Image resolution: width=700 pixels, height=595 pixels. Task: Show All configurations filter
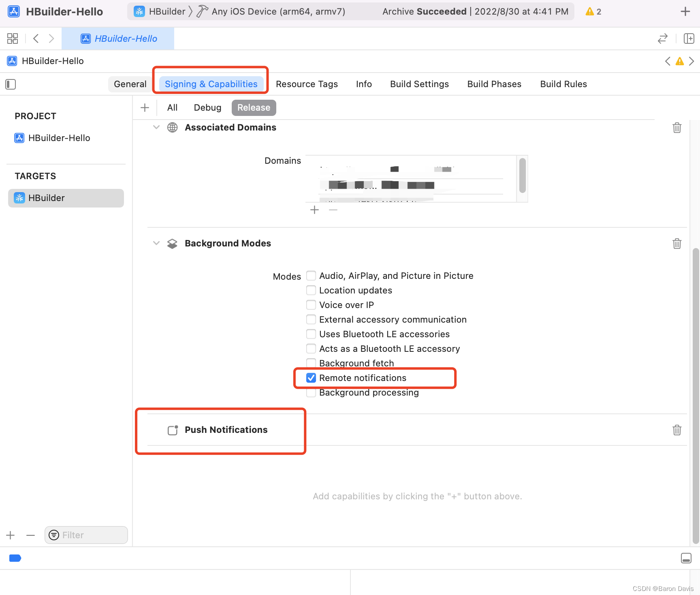click(x=172, y=107)
